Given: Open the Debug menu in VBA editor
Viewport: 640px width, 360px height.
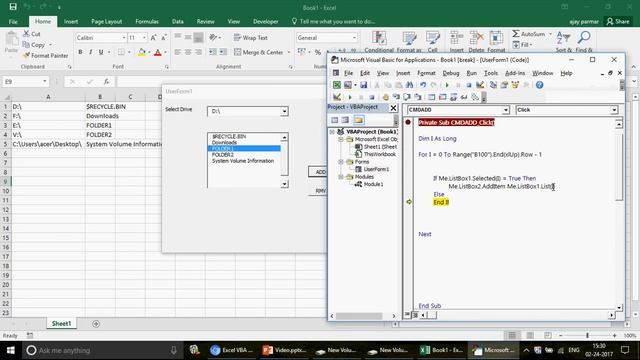Looking at the screenshot, I should click(451, 73).
